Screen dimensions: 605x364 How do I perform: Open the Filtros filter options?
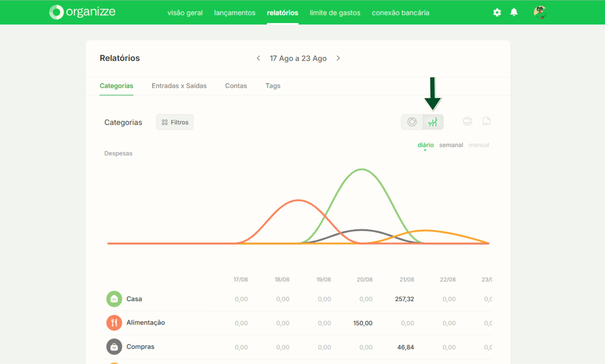(175, 122)
